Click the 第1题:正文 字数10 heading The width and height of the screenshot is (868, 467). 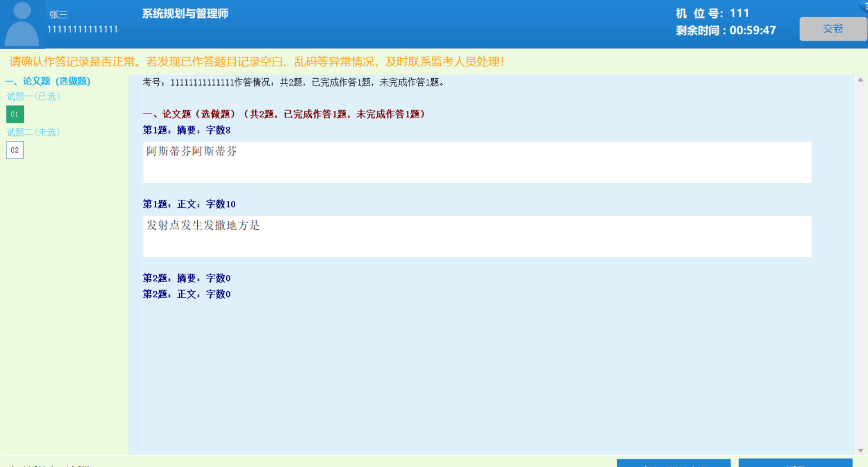click(x=189, y=204)
